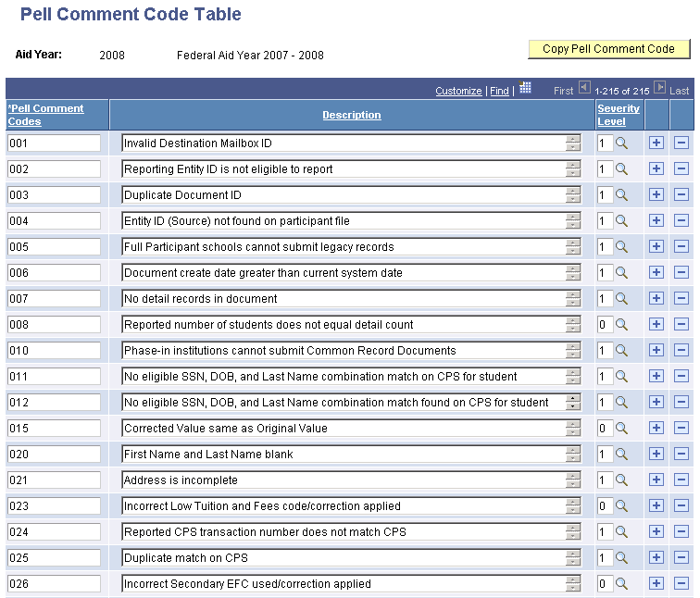Viewport: 700px width, 598px height.
Task: Delete the code 002 row
Action: tap(681, 168)
